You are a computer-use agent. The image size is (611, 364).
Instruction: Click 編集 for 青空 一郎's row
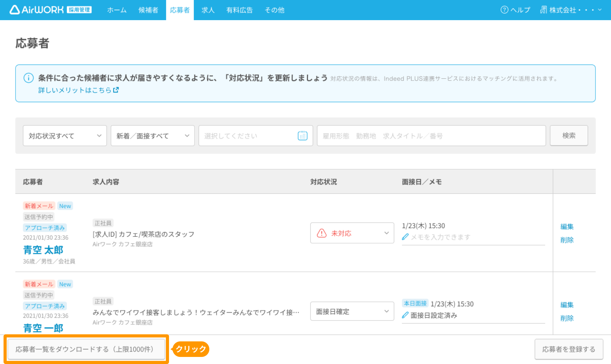[567, 305]
